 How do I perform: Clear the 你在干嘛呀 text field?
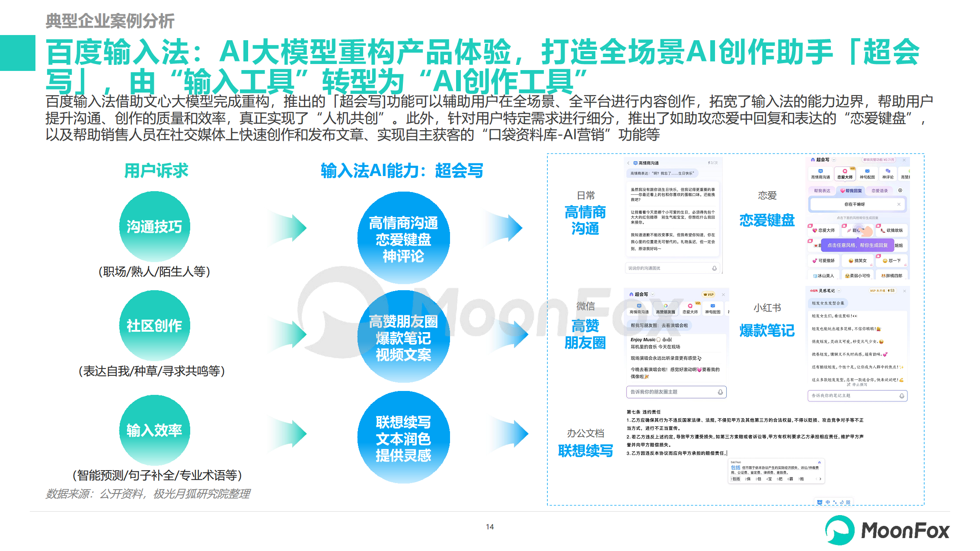tap(899, 204)
